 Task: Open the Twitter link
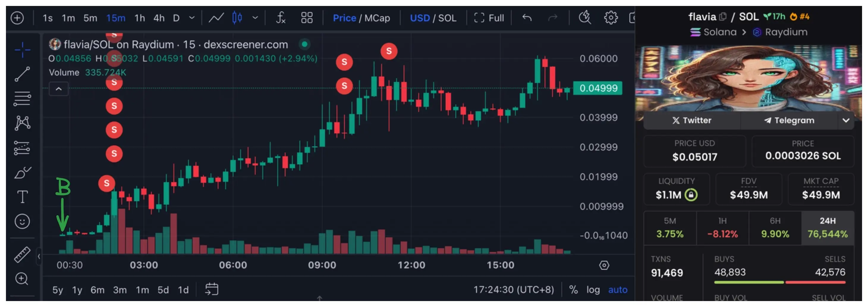coord(692,120)
